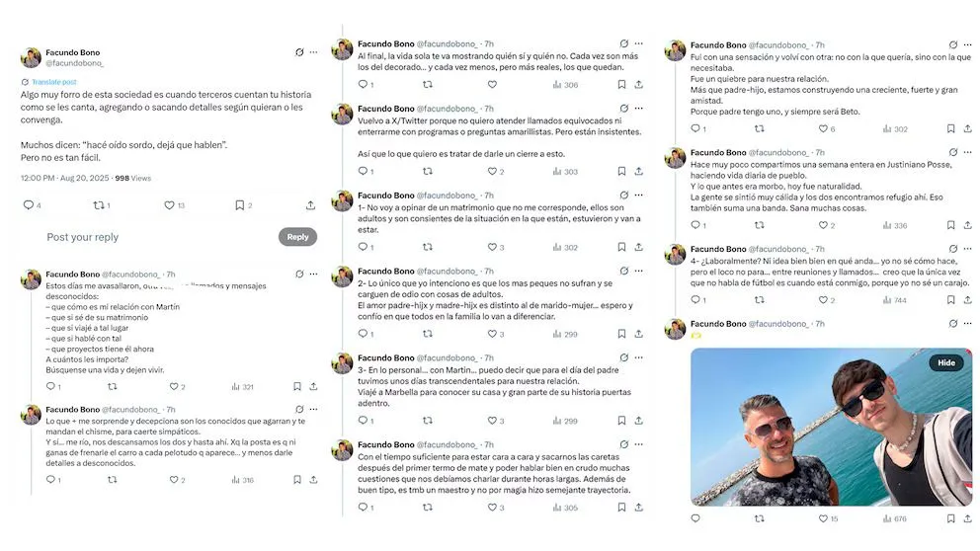
Task: Click reply icon showing 4 replies
Action: [28, 205]
